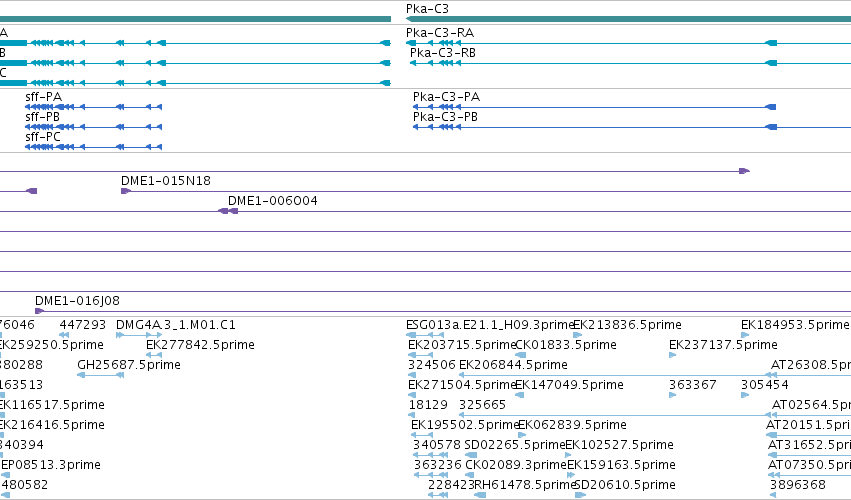
Task: Select EST EK237137.5prime
Action: pos(723,345)
